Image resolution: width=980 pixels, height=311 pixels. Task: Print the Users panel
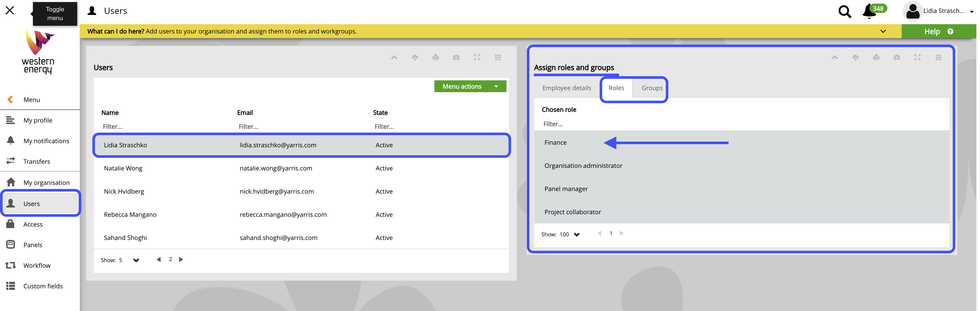click(x=436, y=57)
